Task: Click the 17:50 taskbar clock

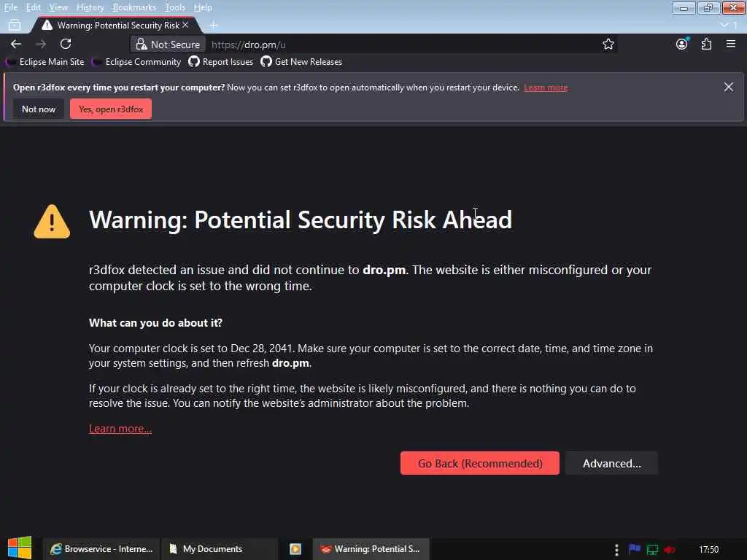Action: tap(708, 550)
